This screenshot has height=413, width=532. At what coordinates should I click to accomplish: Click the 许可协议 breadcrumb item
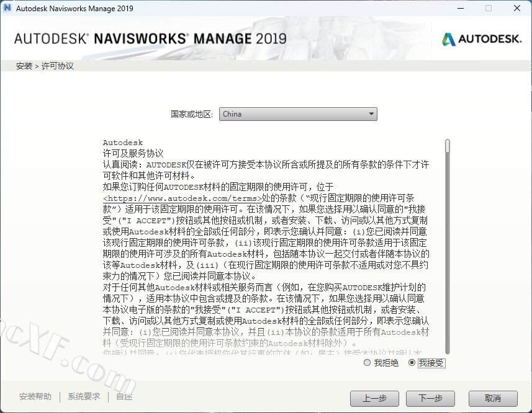point(58,66)
